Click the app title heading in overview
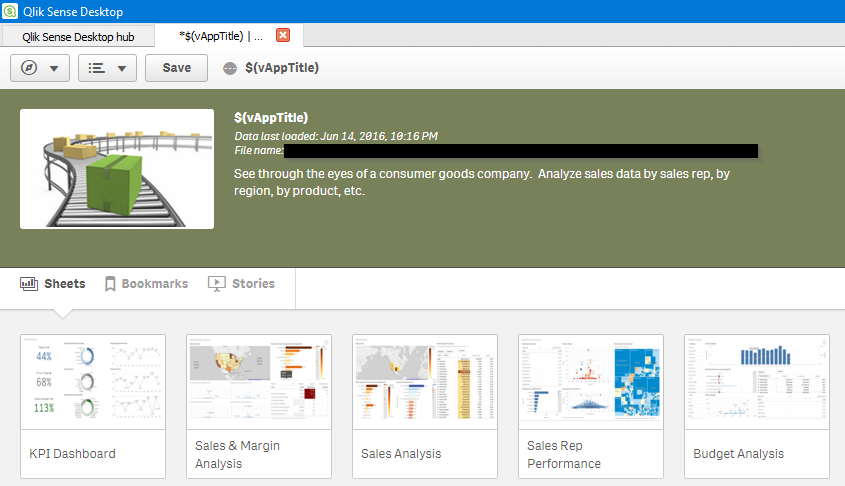The width and height of the screenshot is (845, 486). 271,117
